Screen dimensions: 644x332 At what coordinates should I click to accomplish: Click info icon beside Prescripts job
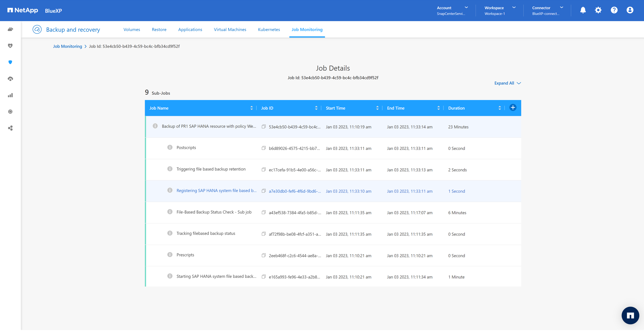click(170, 255)
